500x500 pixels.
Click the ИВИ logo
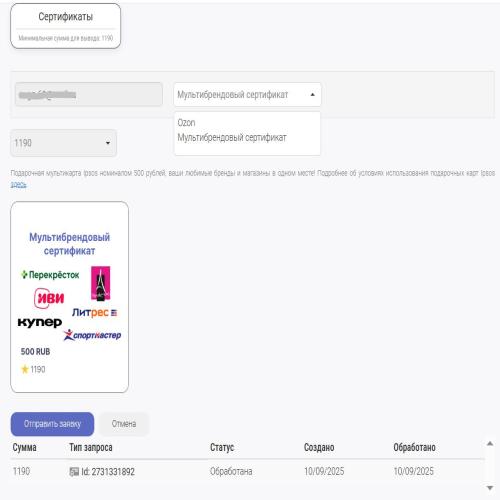49,298
